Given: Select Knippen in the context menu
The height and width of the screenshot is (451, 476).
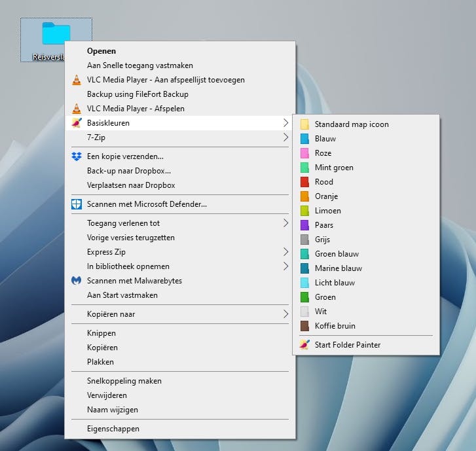Looking at the screenshot, I should pos(180,333).
